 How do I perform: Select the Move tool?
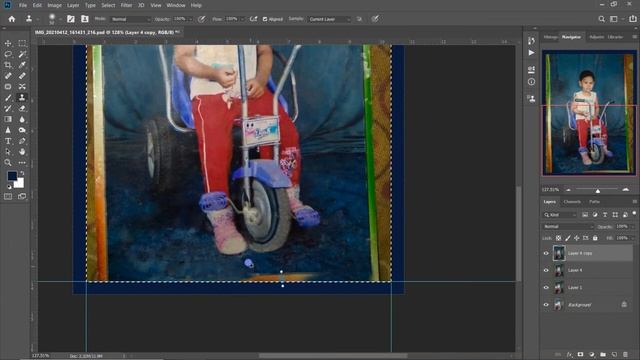click(x=8, y=43)
